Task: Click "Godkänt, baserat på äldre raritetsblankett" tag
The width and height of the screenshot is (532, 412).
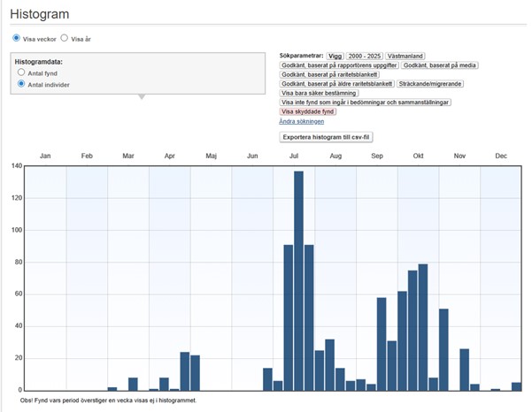Action: pyautogui.click(x=336, y=84)
